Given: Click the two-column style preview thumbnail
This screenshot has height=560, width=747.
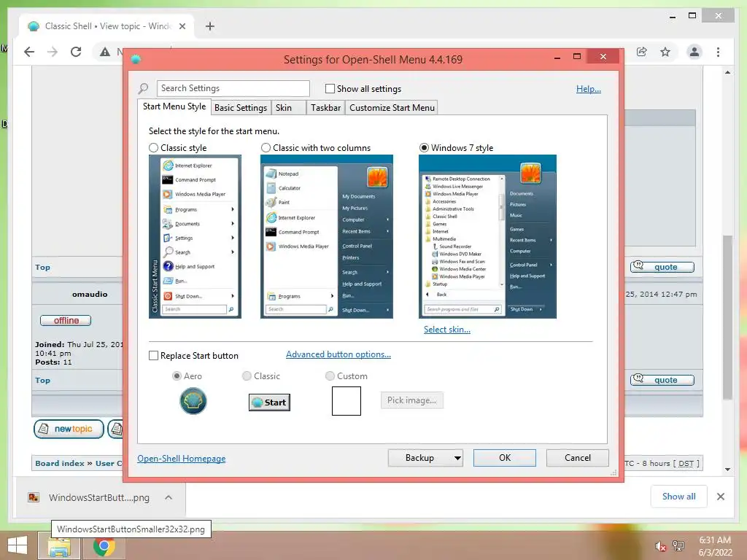Looking at the screenshot, I should coord(327,237).
